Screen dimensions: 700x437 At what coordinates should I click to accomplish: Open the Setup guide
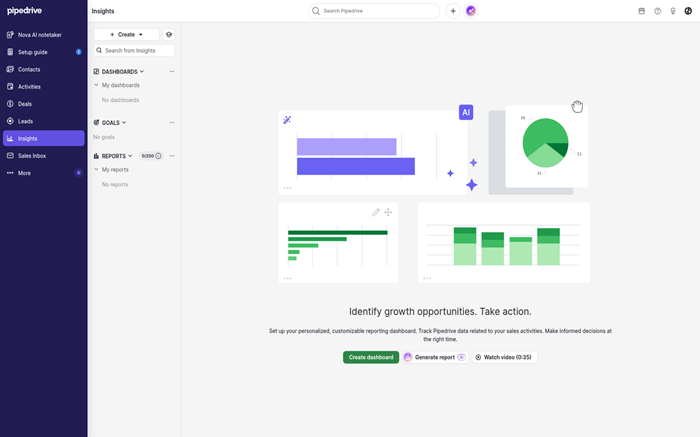(43, 52)
